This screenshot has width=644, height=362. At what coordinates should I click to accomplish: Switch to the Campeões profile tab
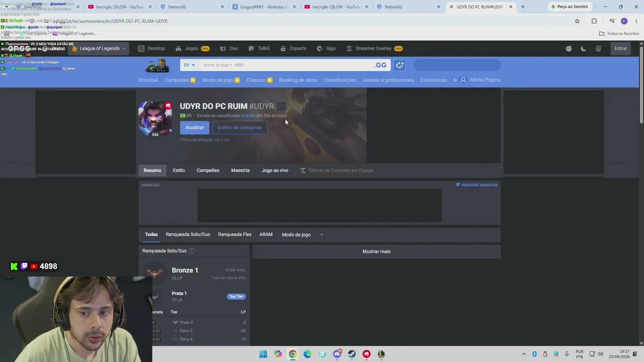208,170
